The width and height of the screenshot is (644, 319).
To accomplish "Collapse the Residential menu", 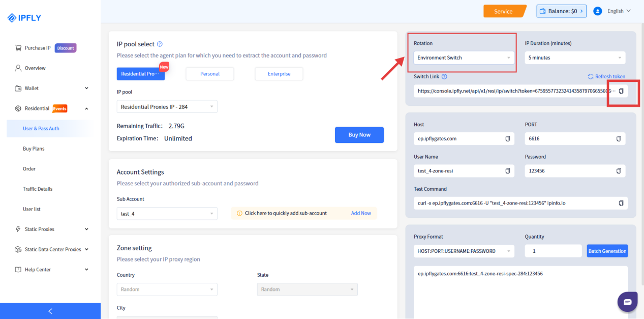I will pyautogui.click(x=86, y=108).
